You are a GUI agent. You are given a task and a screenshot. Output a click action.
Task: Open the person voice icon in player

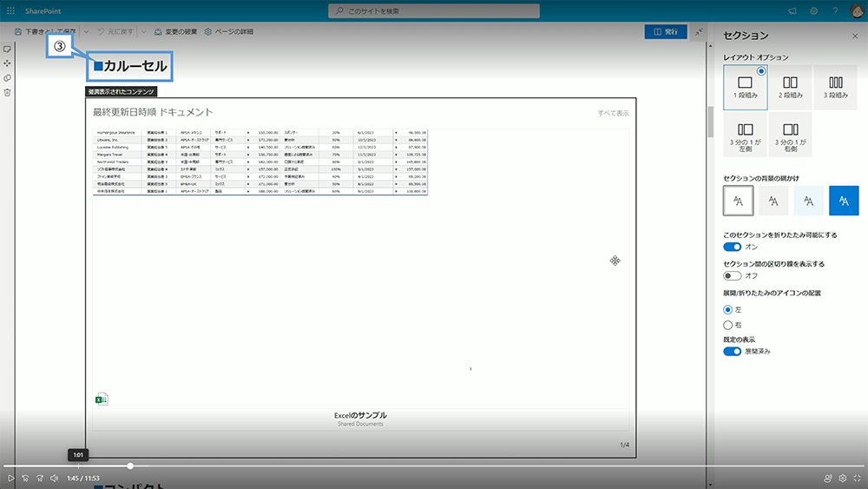pos(827,478)
